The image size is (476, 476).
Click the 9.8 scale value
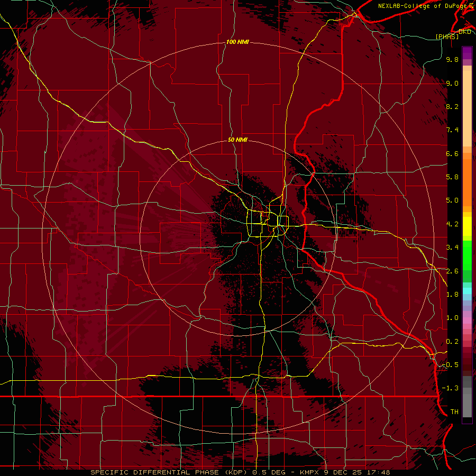[452, 59]
